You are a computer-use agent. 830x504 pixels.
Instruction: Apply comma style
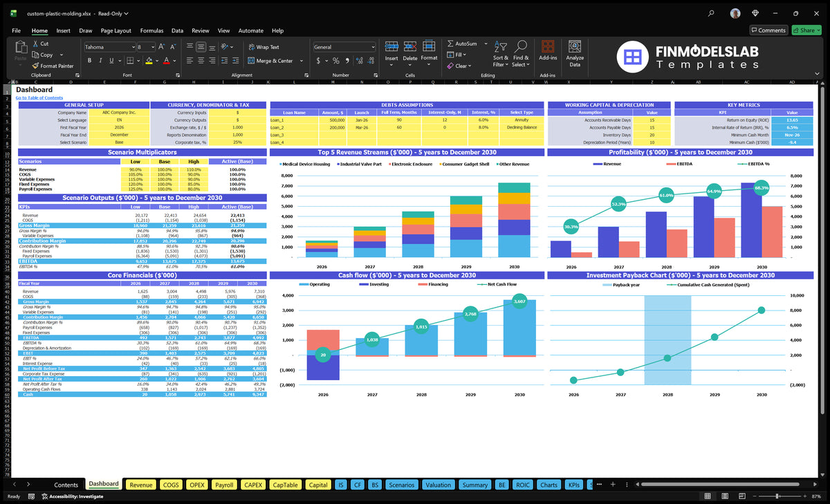pos(346,61)
